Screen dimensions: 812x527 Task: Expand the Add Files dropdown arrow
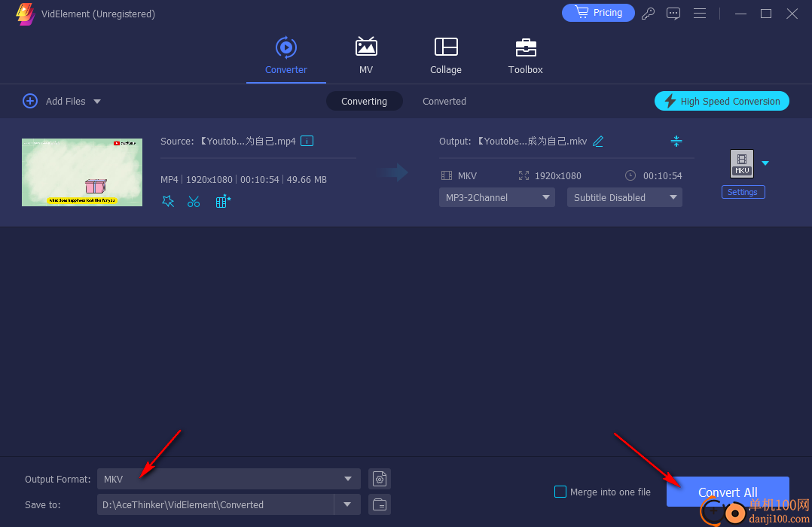coord(97,102)
